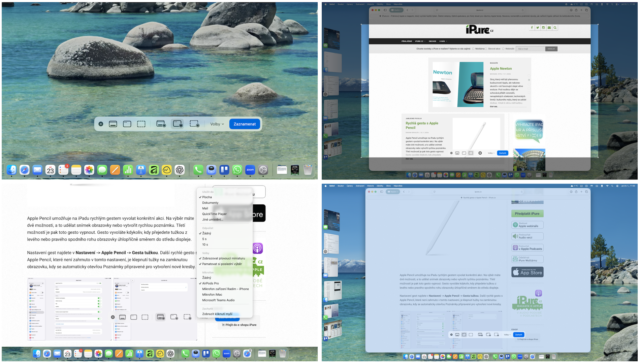Click the 'Váš e-mail' input field
This screenshot has height=364, width=640.
[530, 49]
